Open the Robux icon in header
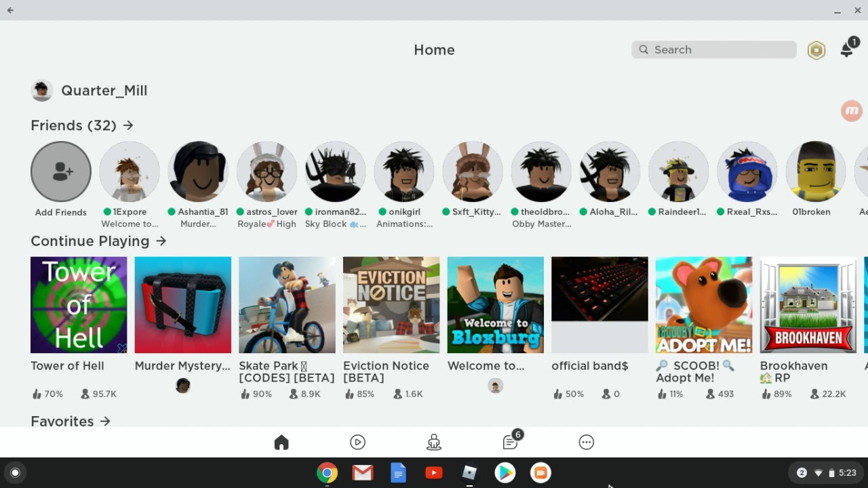Image resolution: width=868 pixels, height=488 pixels. (816, 50)
